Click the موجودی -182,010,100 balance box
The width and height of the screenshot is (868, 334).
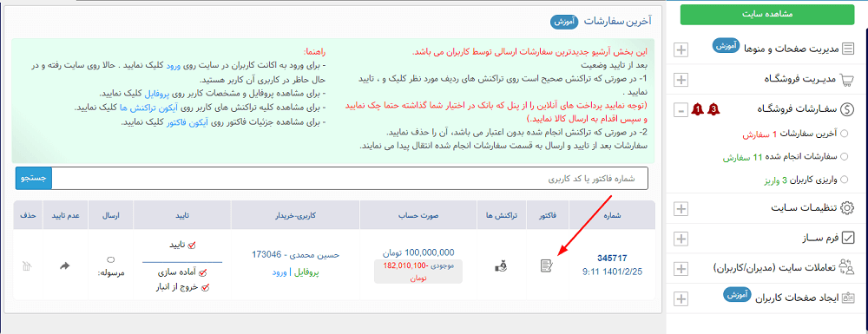(418, 272)
